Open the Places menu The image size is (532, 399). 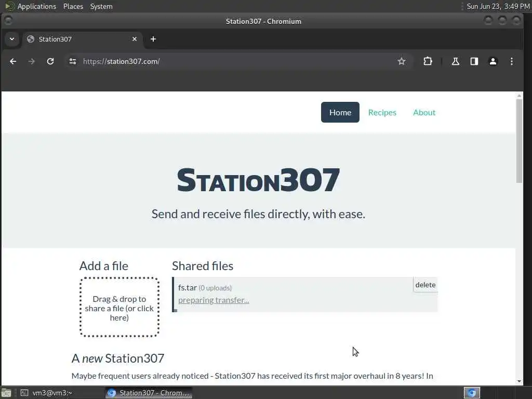point(73,6)
